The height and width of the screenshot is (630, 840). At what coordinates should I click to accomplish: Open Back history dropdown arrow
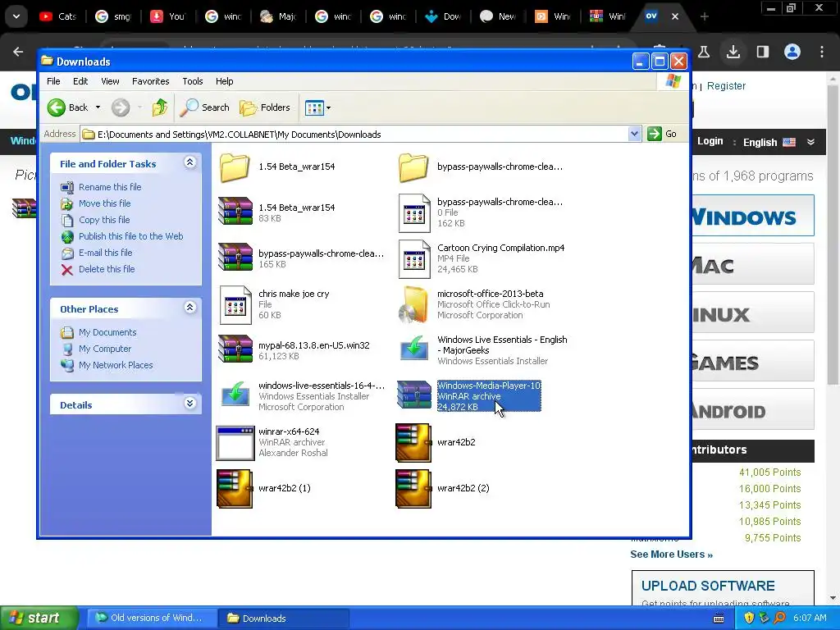[98, 107]
